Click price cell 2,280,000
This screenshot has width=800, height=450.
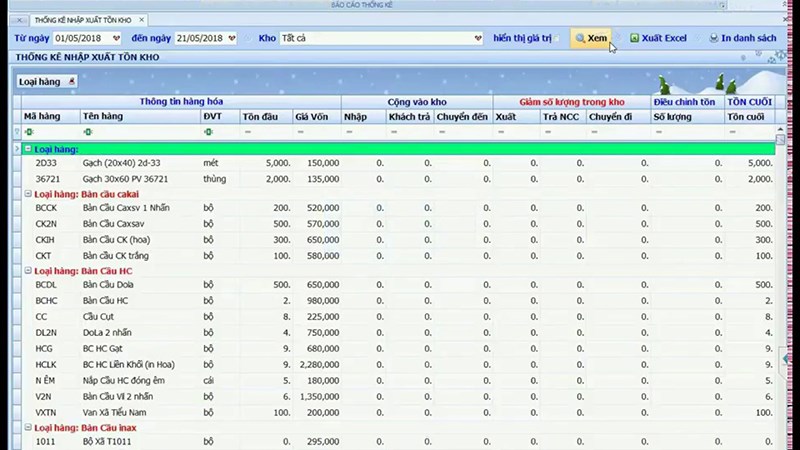click(317, 364)
